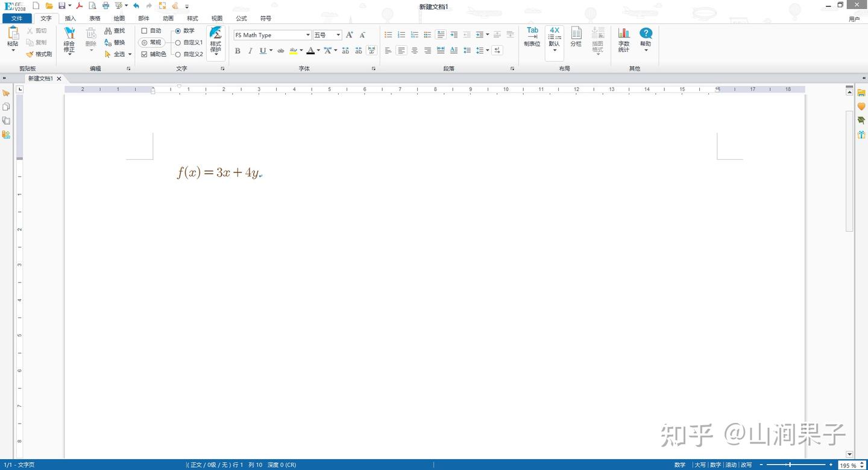Enable the 自动 checkbox
Viewport: 868px width, 470px height.
point(144,31)
